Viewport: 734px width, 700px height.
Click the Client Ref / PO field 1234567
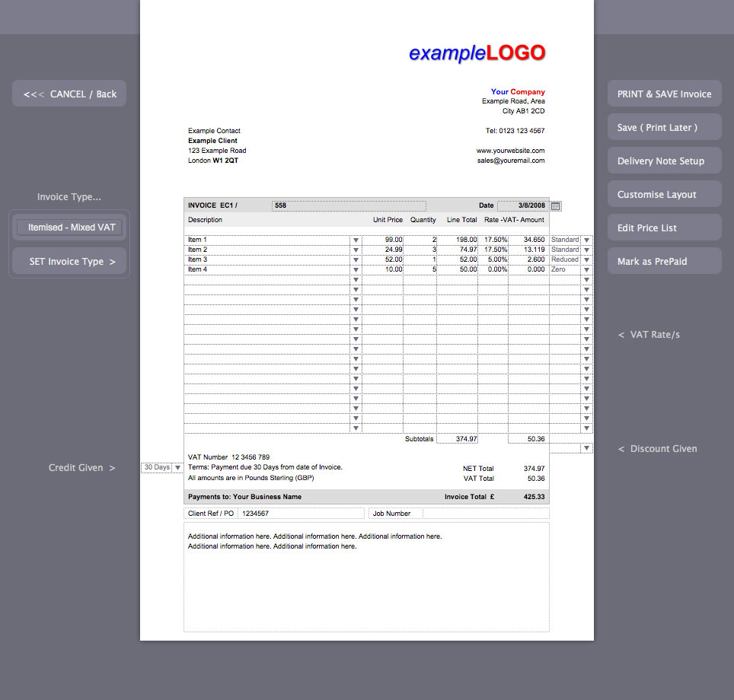(x=301, y=514)
